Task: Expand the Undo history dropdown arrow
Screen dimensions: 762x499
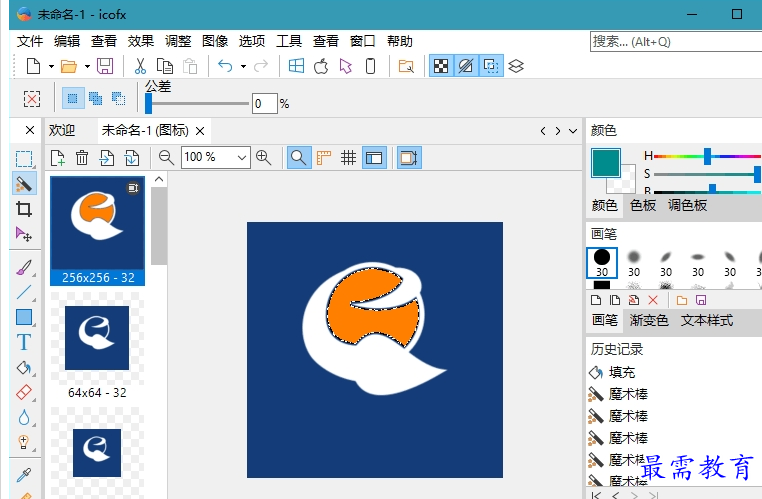Action: point(243,66)
